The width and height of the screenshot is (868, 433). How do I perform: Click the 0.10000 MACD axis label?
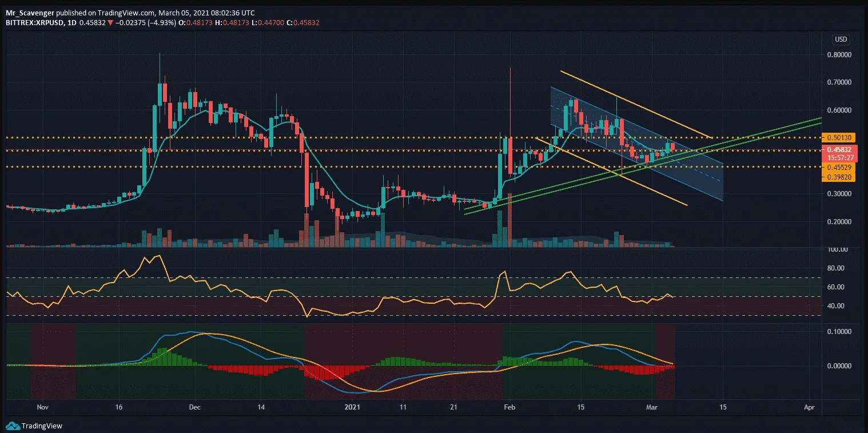click(x=839, y=332)
